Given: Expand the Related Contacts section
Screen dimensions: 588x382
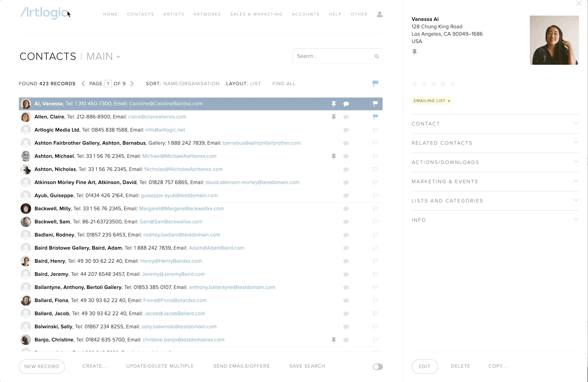Looking at the screenshot, I should click(x=495, y=143).
